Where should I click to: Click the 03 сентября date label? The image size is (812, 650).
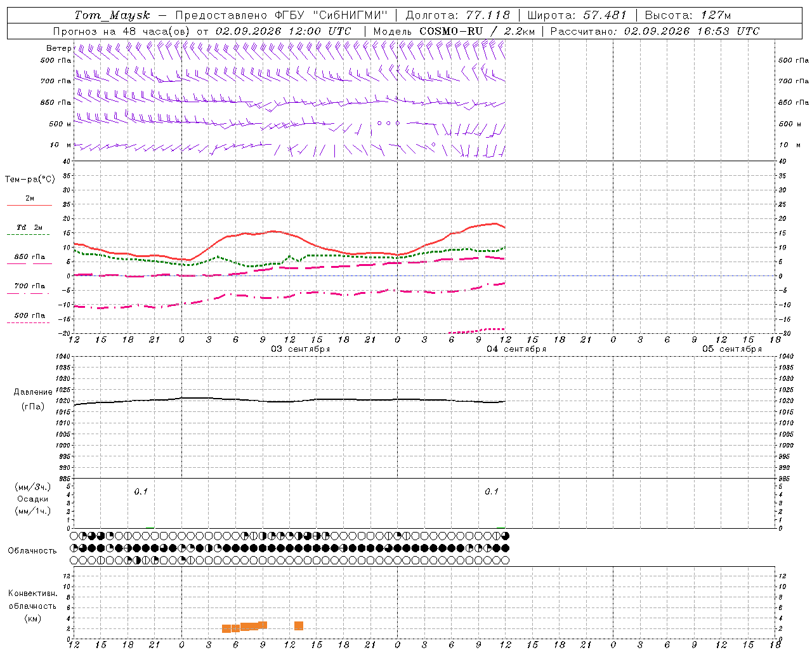[x=301, y=349]
